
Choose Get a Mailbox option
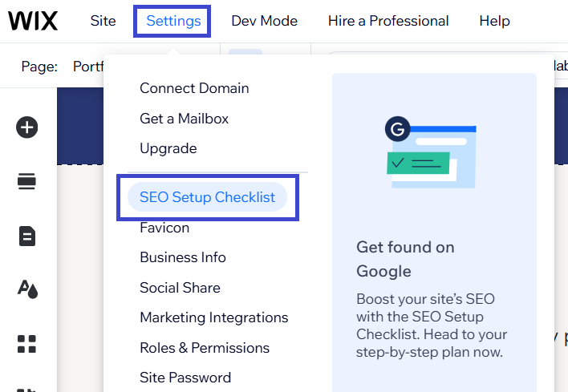(184, 119)
